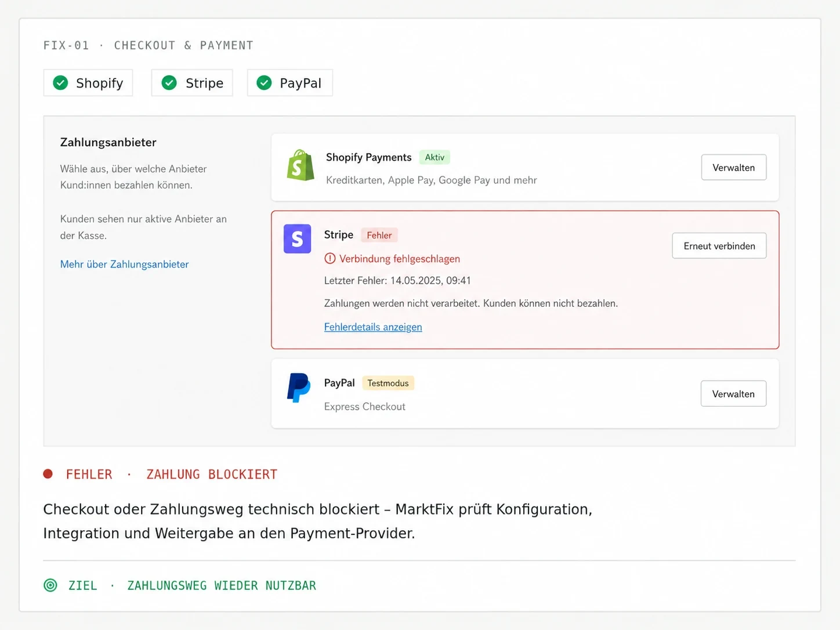The height and width of the screenshot is (630, 840).
Task: Click the red warning icon beside Verbindung fehlgeschlagen
Action: pyautogui.click(x=330, y=259)
